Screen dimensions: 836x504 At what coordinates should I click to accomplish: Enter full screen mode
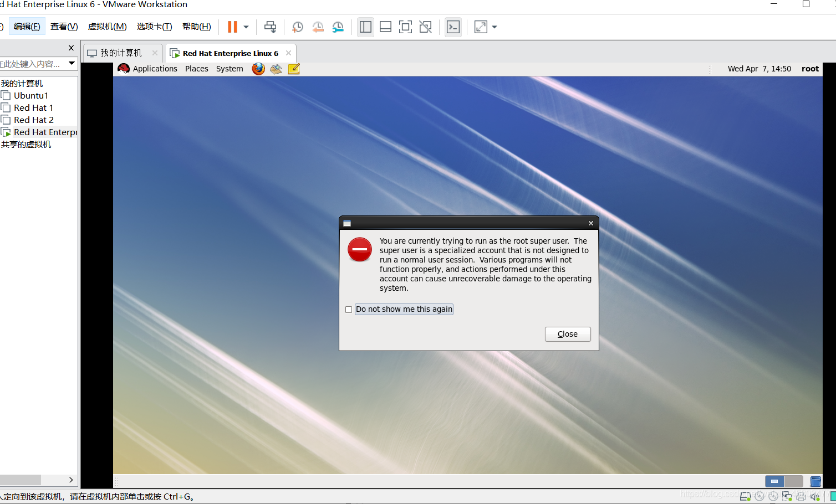pos(405,27)
